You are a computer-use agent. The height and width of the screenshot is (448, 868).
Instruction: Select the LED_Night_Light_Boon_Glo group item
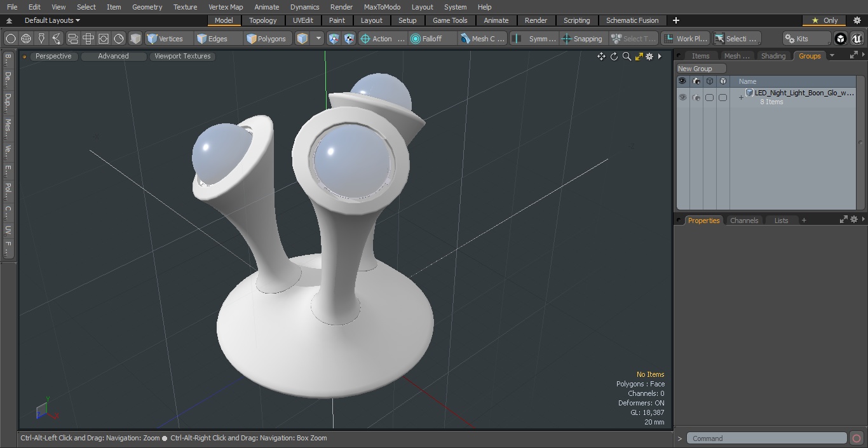pyautogui.click(x=803, y=93)
